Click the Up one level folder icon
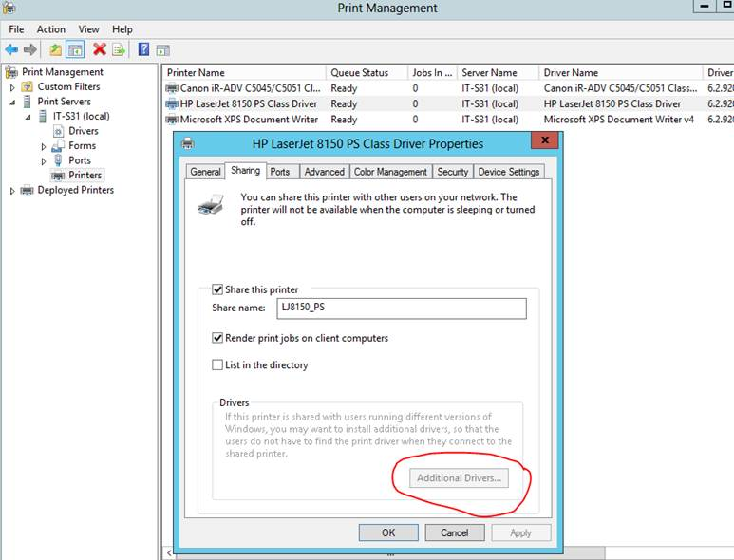 point(56,49)
